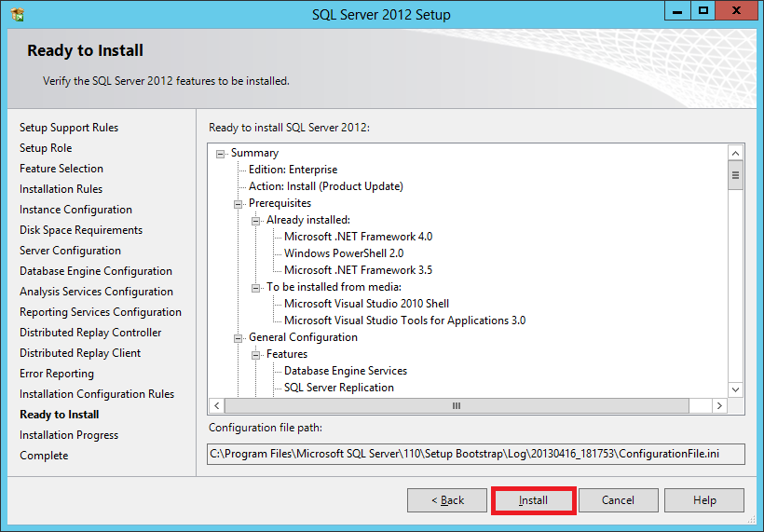The width and height of the screenshot is (764, 532).
Task: Go back with the Back button
Action: coord(447,500)
